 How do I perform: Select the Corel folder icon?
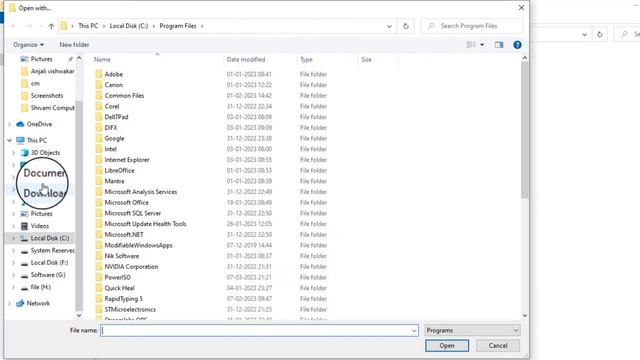(x=99, y=106)
